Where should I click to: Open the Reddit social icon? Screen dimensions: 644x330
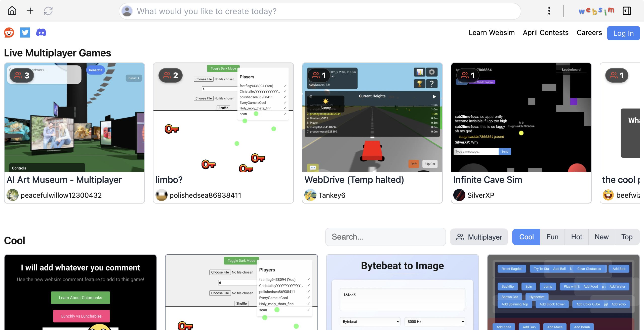(x=9, y=32)
